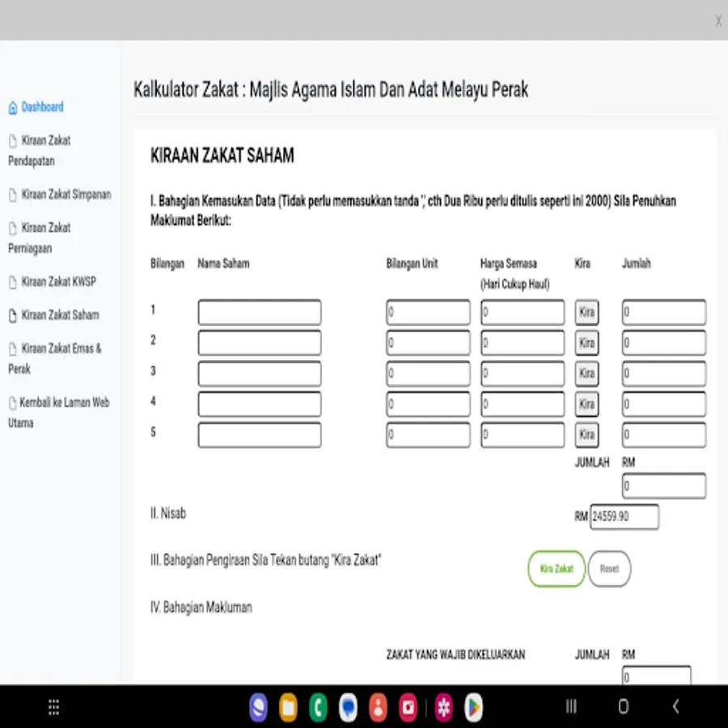Click Nama Saham field in row 4
Image resolution: width=728 pixels, height=728 pixels.
[x=260, y=404]
